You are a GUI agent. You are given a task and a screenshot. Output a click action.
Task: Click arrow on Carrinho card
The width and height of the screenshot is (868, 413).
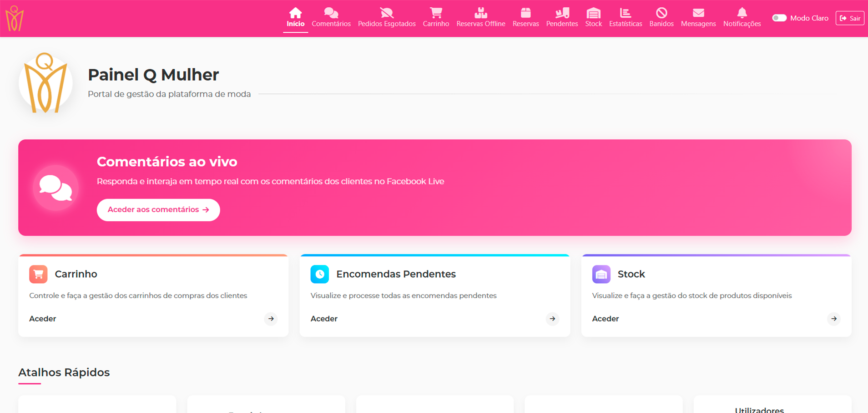[271, 319]
